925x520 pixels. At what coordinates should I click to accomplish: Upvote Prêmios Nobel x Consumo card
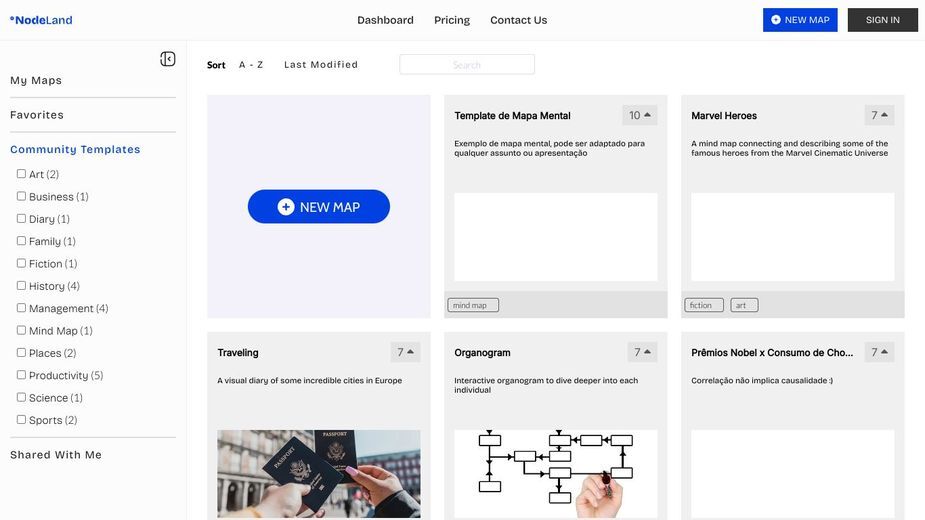tap(879, 352)
